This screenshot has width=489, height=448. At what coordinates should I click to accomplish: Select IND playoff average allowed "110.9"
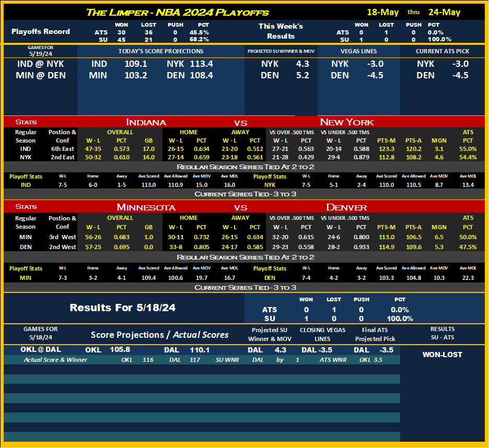[176, 185]
